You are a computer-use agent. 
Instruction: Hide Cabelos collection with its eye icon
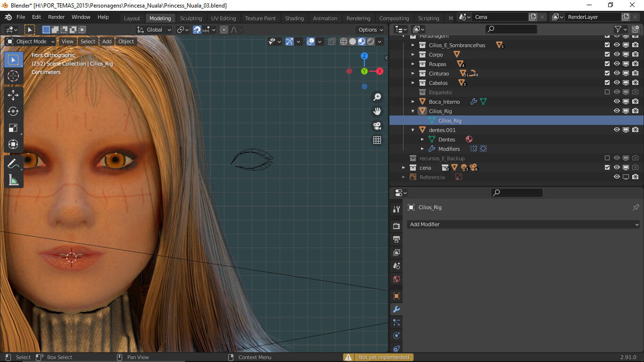[617, 83]
